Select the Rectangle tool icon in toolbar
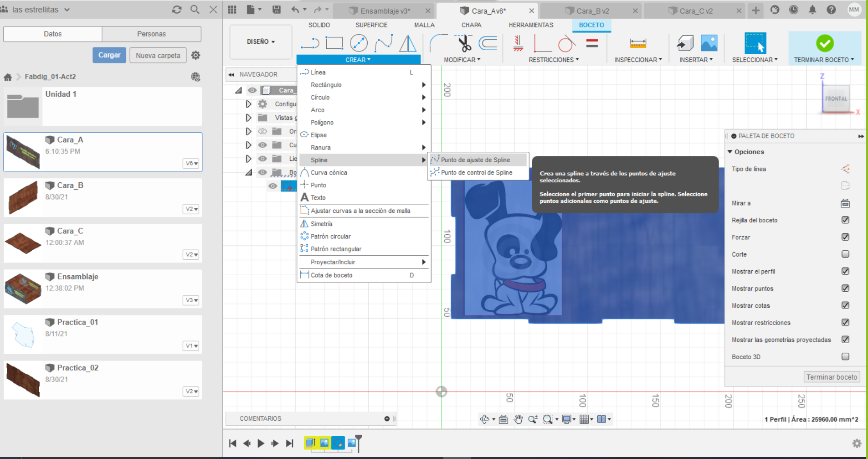 click(x=334, y=43)
